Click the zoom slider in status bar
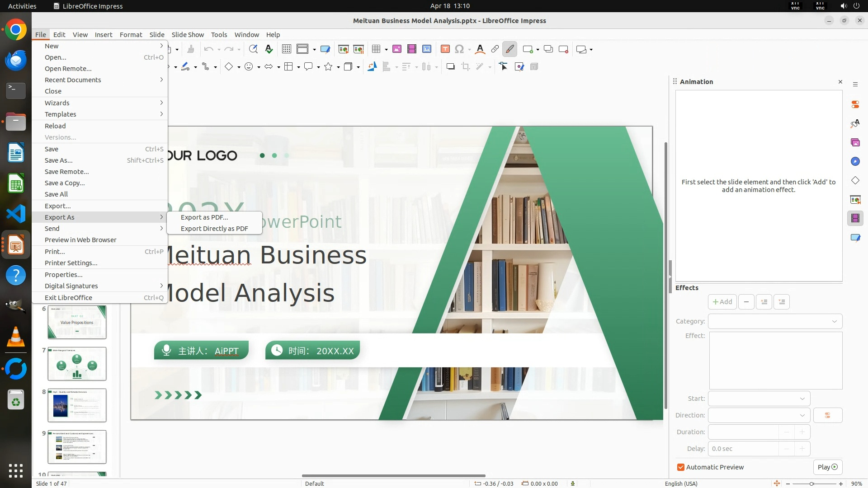 tap(811, 483)
